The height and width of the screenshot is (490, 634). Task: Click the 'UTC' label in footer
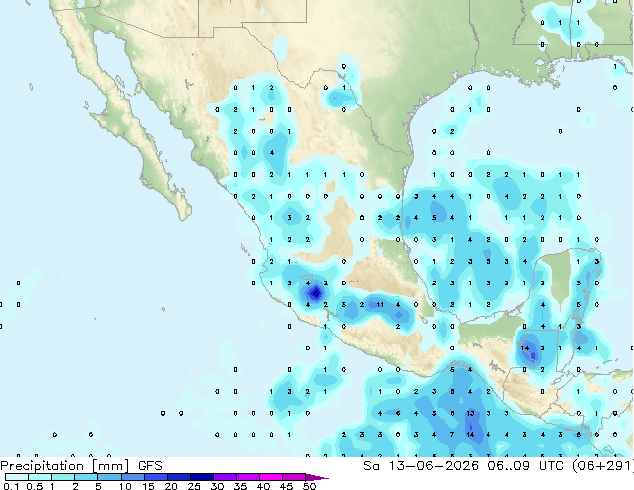tap(551, 466)
